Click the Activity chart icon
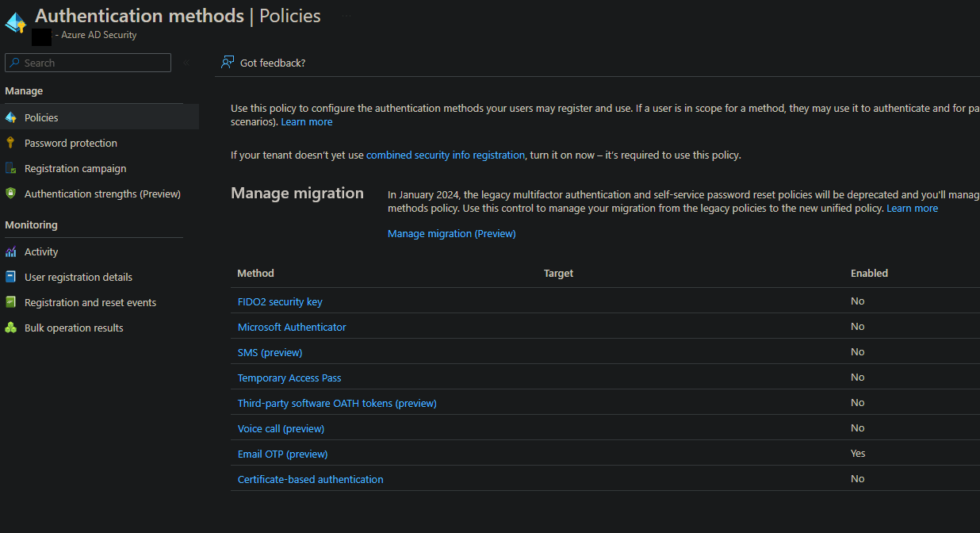980x533 pixels. 10,251
